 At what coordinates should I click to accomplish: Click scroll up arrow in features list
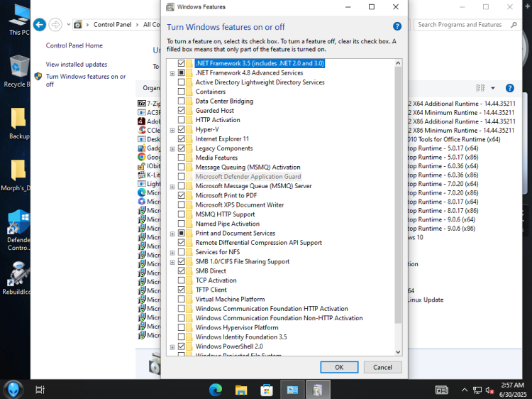[x=399, y=63]
